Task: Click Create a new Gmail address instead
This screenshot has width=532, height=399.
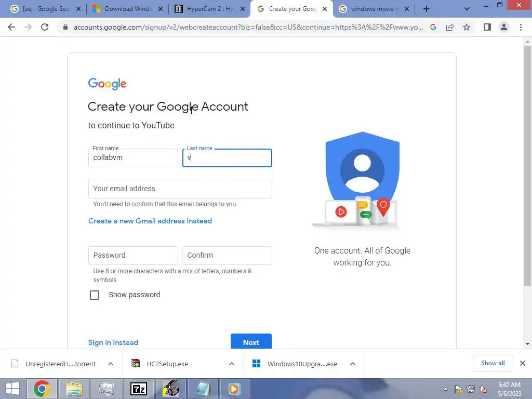Action: [x=150, y=221]
